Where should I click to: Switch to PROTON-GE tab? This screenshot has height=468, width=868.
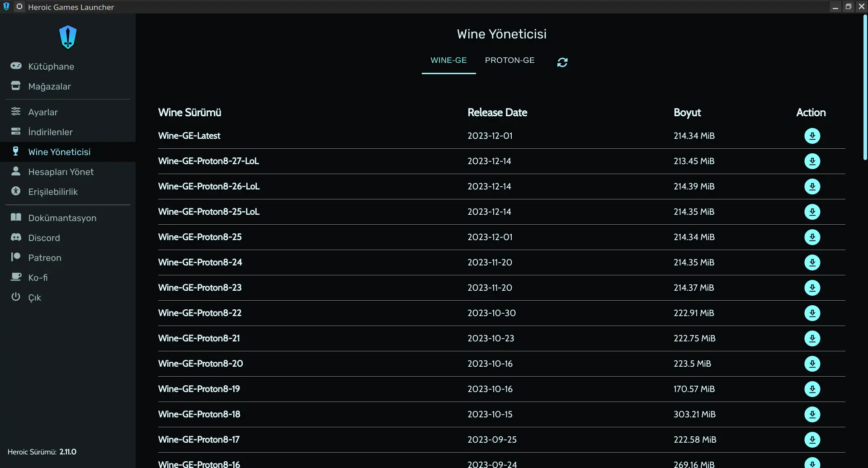tap(509, 60)
